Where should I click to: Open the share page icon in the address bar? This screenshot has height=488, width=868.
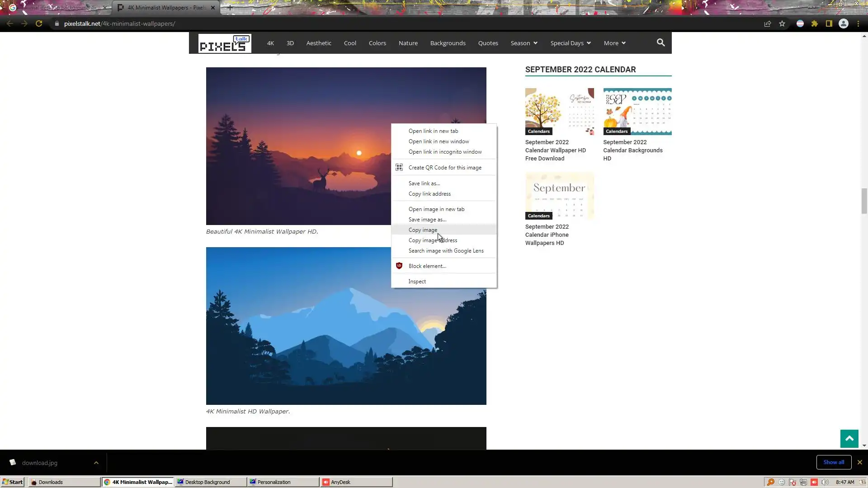[767, 23]
